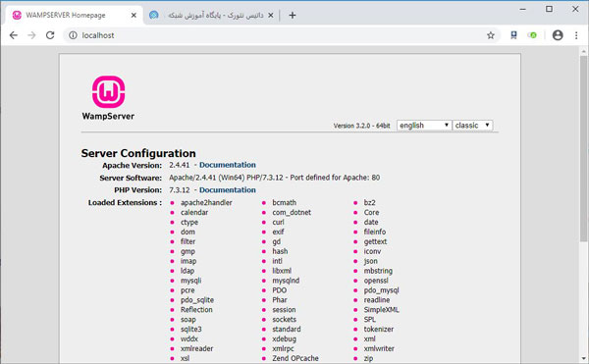Click the 'curl' extension entry
The image size is (589, 364).
point(279,222)
